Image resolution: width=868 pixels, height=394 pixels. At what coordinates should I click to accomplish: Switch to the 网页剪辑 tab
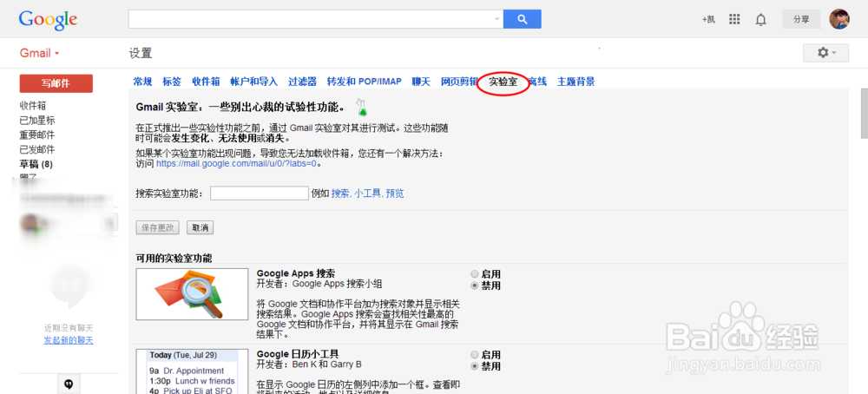[x=459, y=82]
